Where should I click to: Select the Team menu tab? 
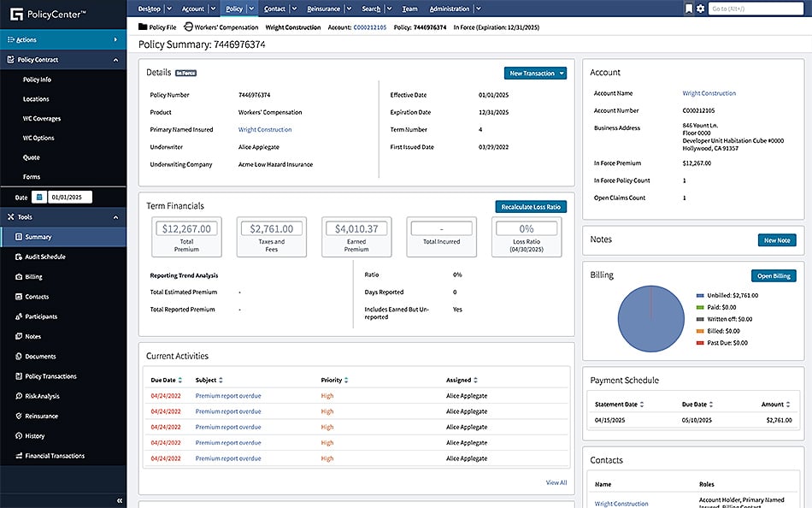(410, 9)
